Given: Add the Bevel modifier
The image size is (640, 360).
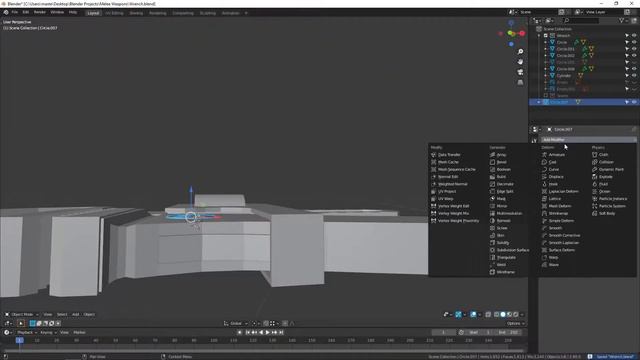Looking at the screenshot, I should [x=498, y=162].
